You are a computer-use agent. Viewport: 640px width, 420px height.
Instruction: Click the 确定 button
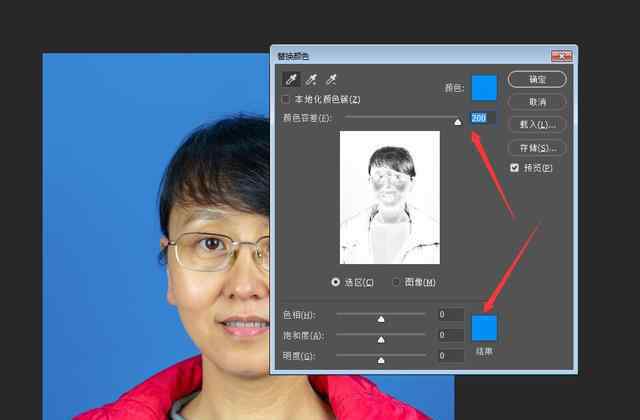(537, 79)
